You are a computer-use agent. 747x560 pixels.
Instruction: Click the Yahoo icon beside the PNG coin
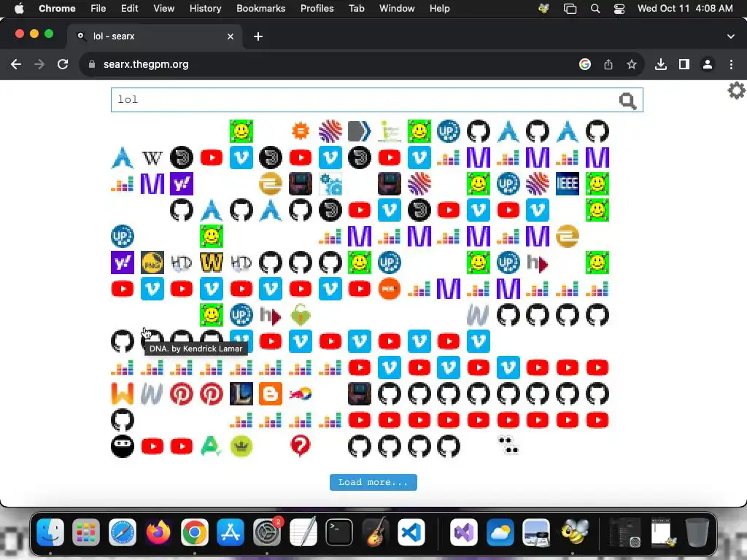pos(123,262)
